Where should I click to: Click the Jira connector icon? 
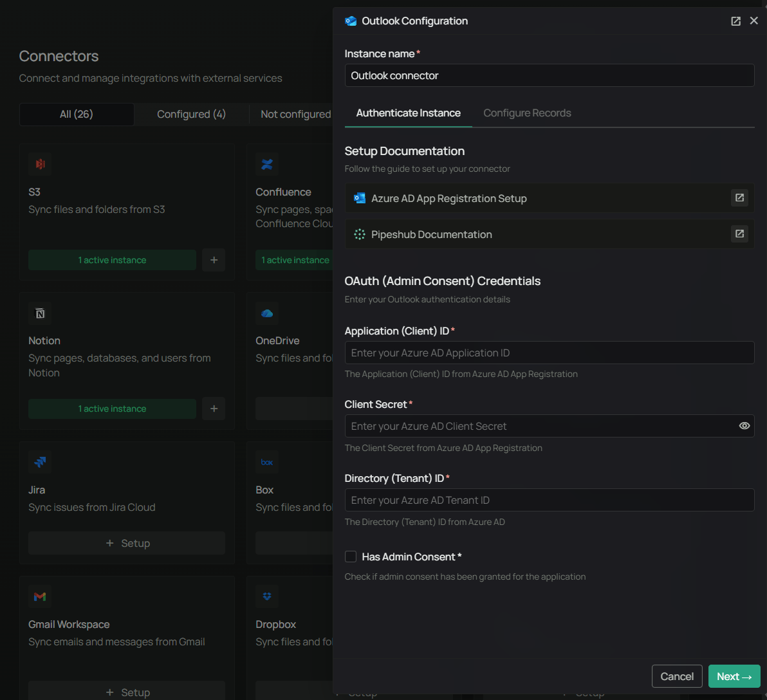40,462
